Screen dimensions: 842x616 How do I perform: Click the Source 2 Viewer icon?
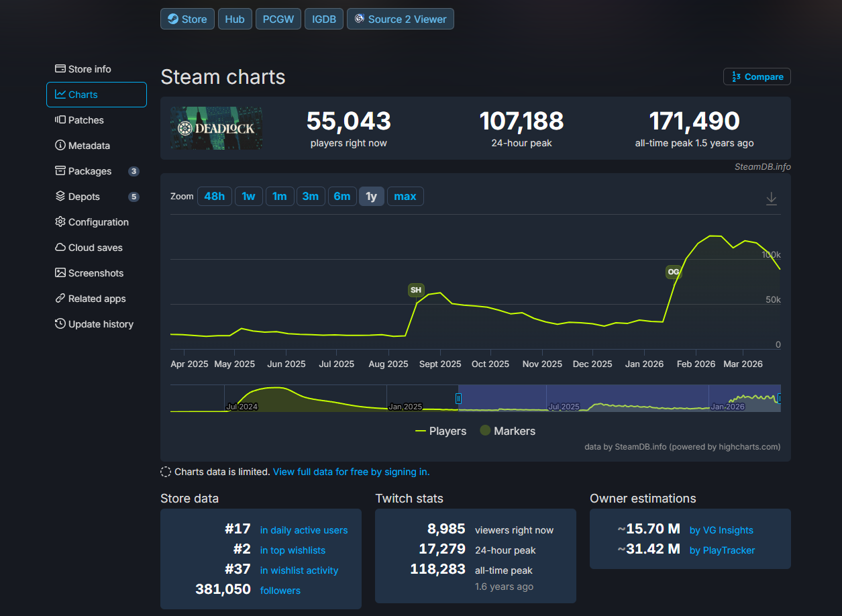pyautogui.click(x=359, y=19)
